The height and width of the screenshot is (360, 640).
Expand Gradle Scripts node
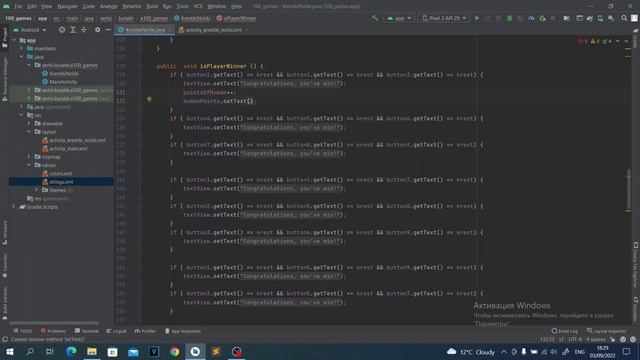(x=14, y=207)
